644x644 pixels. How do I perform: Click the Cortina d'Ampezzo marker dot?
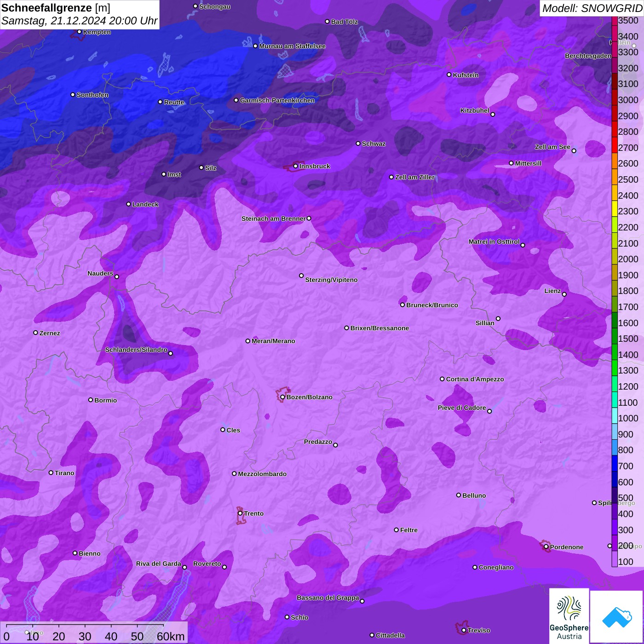pos(442,379)
